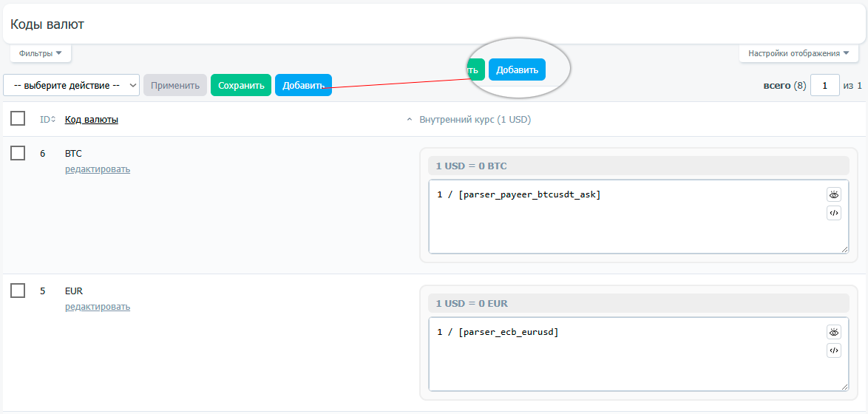Click resize handle of EUR formula textarea

844,387
